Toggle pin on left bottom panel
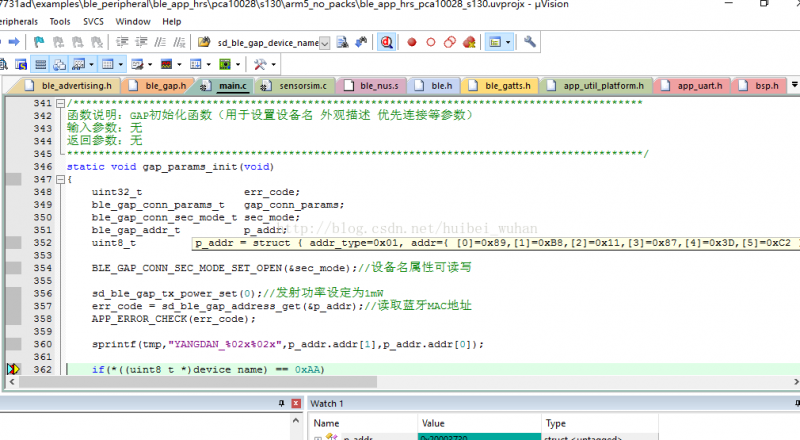 coord(280,403)
